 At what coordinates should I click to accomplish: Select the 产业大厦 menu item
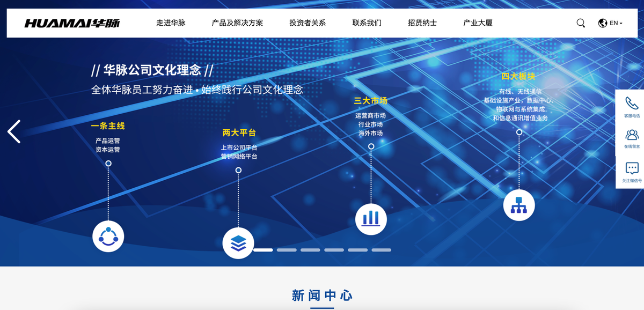(x=478, y=23)
